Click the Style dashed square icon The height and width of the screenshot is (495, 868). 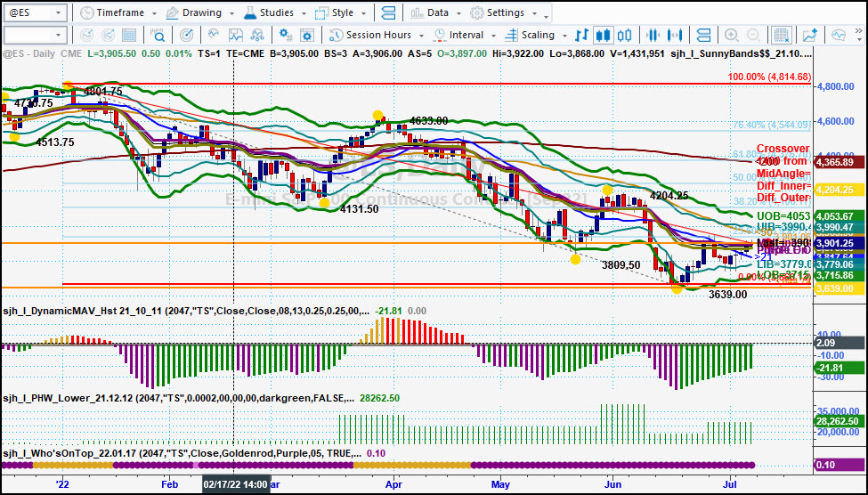(x=321, y=12)
